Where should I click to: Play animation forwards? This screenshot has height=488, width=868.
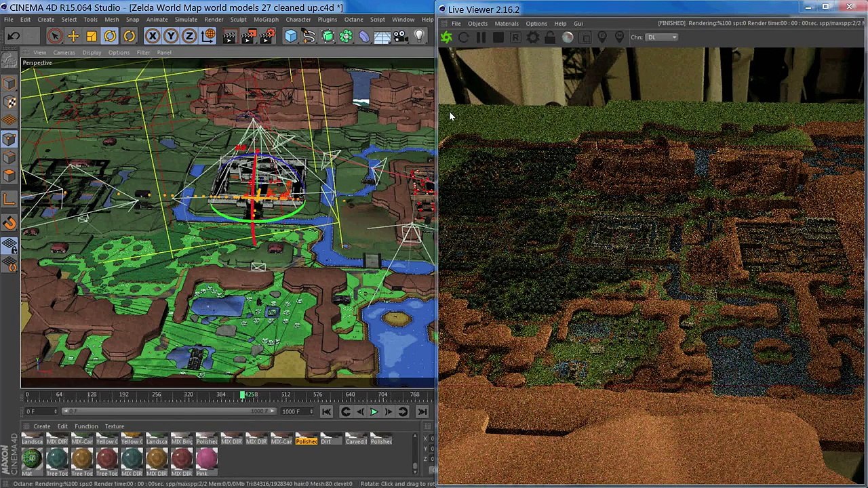[374, 411]
